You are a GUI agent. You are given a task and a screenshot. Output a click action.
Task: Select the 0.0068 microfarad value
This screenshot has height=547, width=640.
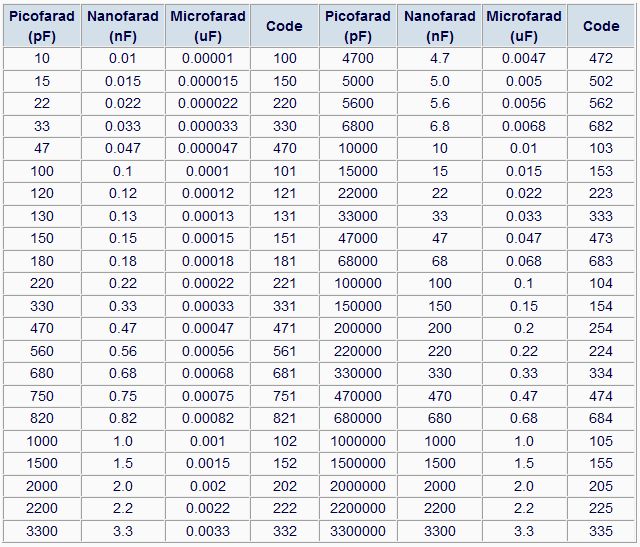point(524,126)
